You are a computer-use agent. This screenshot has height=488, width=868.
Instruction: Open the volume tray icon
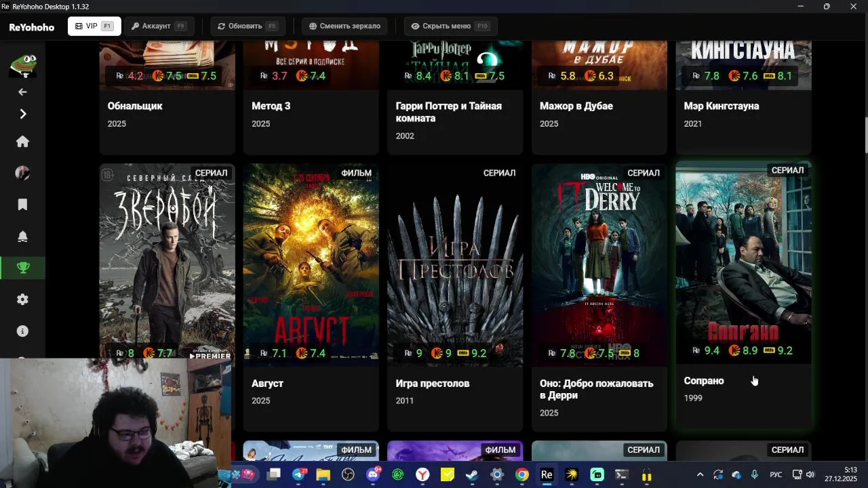pos(810,474)
